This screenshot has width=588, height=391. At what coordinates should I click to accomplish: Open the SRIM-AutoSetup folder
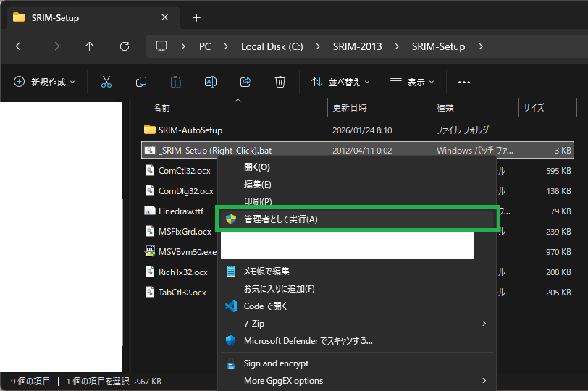click(190, 130)
